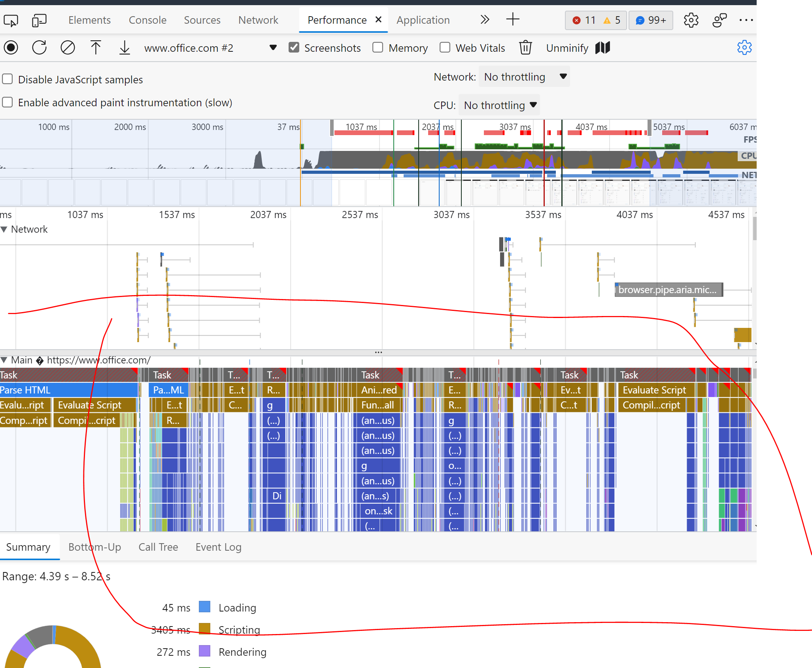Viewport: 812px width, 668px height.
Task: Open the Network throttling dropdown
Action: click(x=524, y=77)
